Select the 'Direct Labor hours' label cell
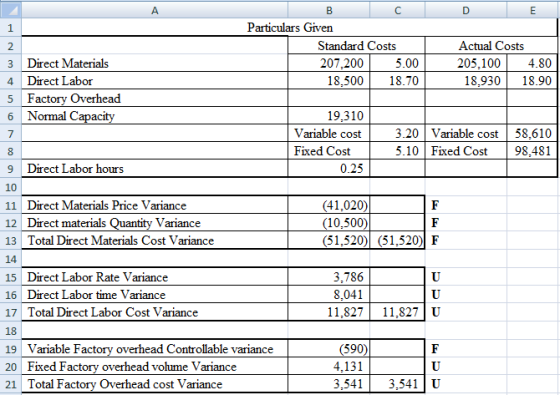This screenshot has height=395, width=560. 155,168
